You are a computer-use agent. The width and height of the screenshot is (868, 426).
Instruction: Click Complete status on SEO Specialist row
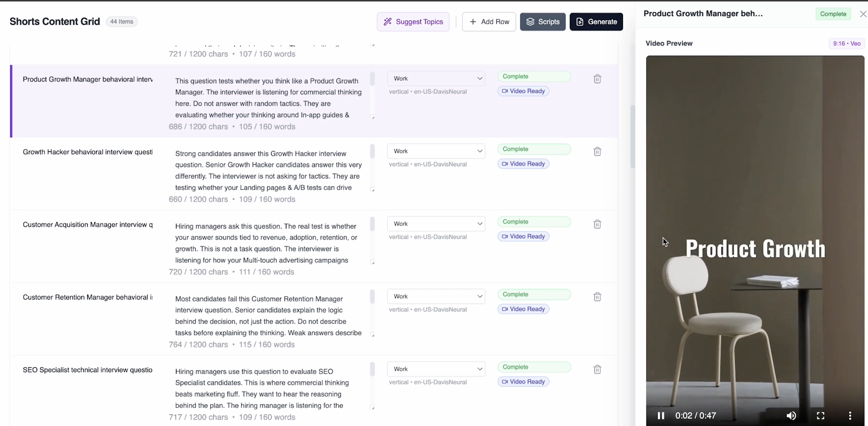point(534,367)
